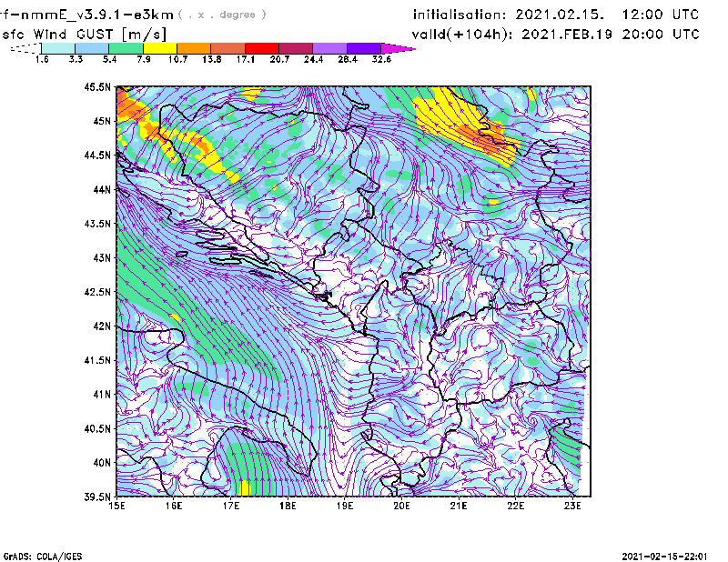
Task: Click the legend value "20.7"
Action: click(279, 59)
